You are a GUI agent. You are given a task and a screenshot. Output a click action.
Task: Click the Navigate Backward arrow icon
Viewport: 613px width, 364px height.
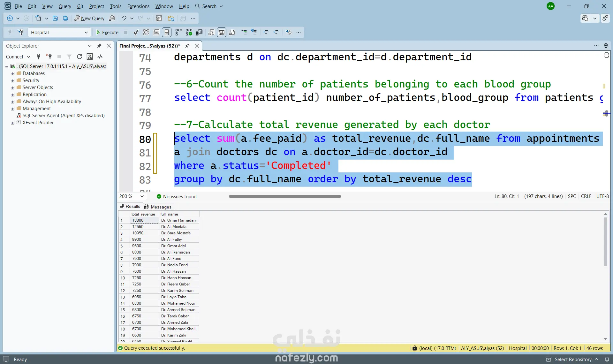[x=10, y=18]
